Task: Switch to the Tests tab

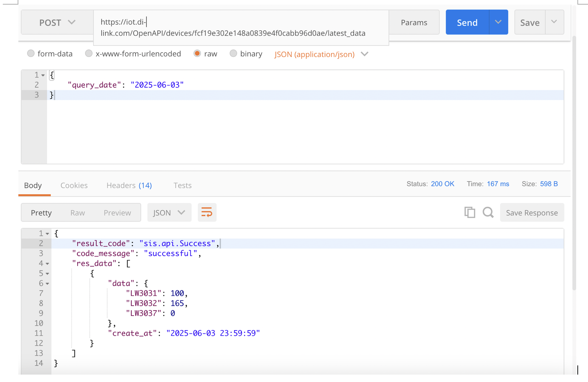Action: 182,185
